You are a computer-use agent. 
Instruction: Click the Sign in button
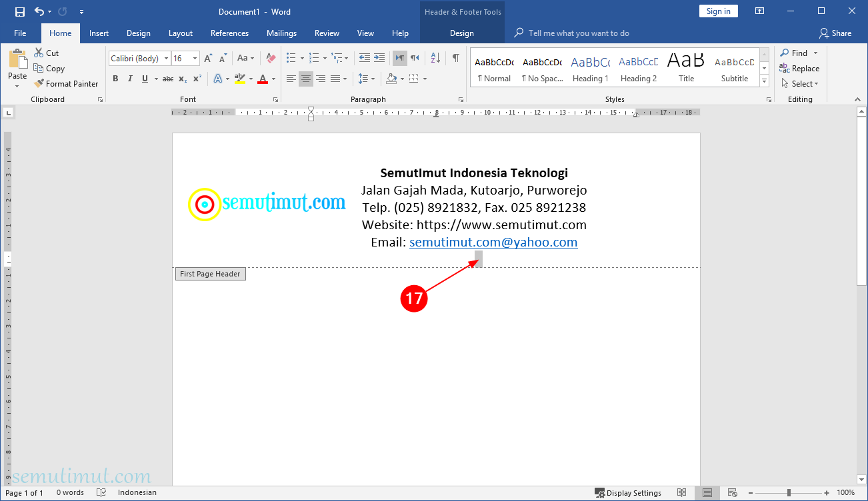coord(719,11)
